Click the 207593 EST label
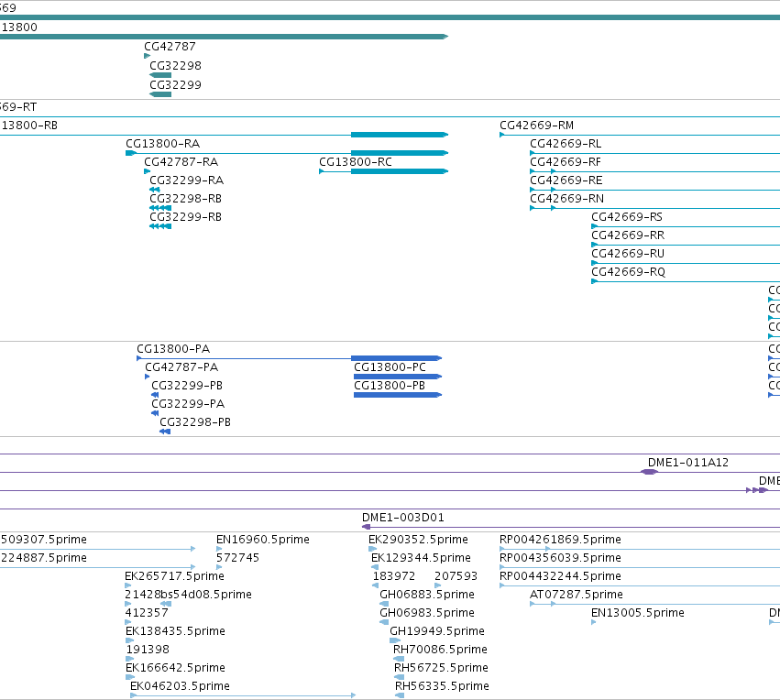 456,576
